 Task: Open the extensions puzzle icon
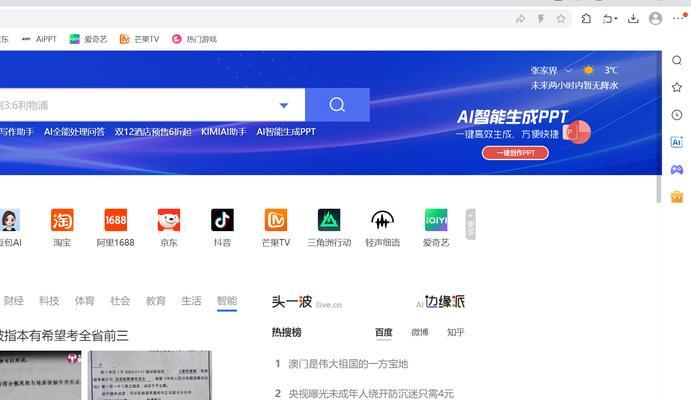click(586, 19)
